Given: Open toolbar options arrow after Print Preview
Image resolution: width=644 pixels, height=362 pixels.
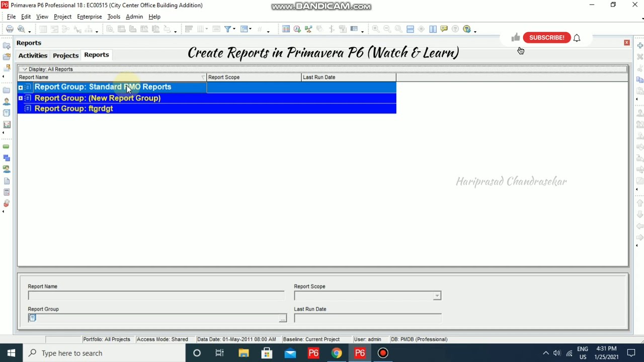Looking at the screenshot, I should point(30,31).
